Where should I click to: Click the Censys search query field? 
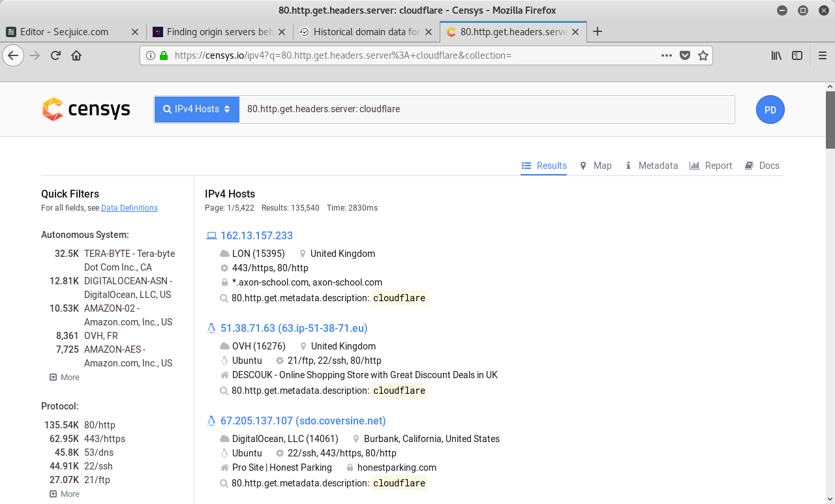[487, 110]
